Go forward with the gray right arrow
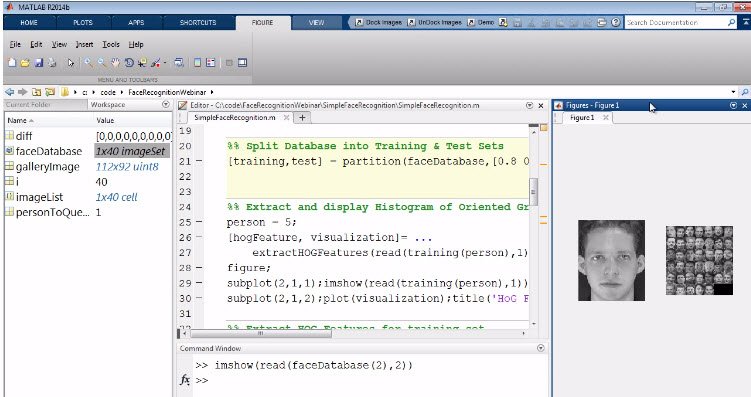This screenshot has width=751, height=397. [23, 92]
